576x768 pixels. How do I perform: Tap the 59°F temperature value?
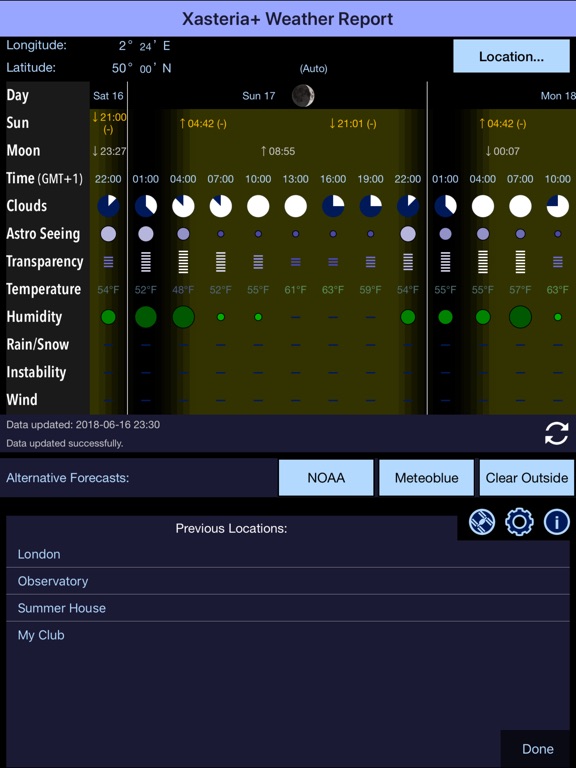point(371,289)
